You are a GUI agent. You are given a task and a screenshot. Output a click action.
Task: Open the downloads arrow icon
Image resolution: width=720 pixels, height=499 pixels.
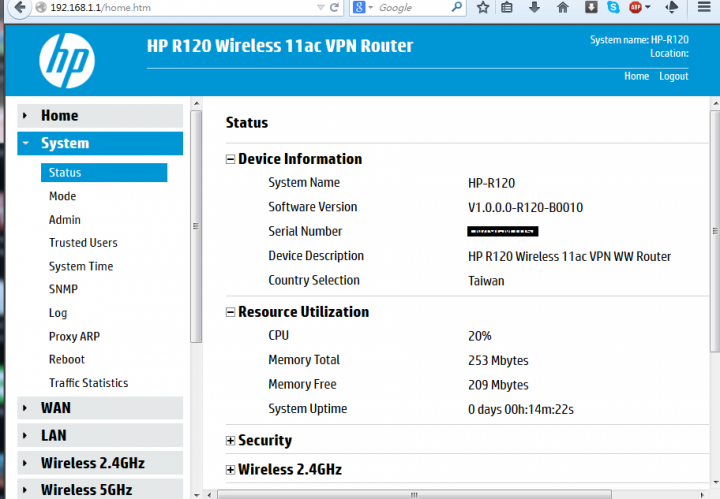[x=534, y=7]
